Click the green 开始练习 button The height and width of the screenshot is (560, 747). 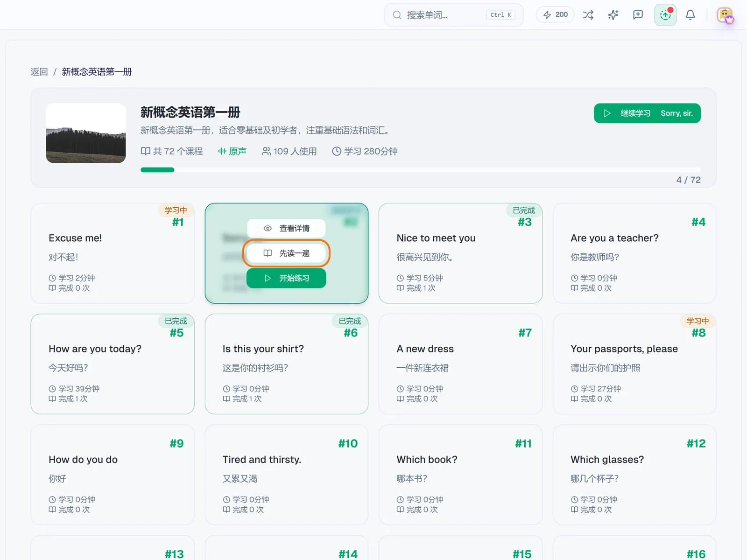click(x=286, y=278)
